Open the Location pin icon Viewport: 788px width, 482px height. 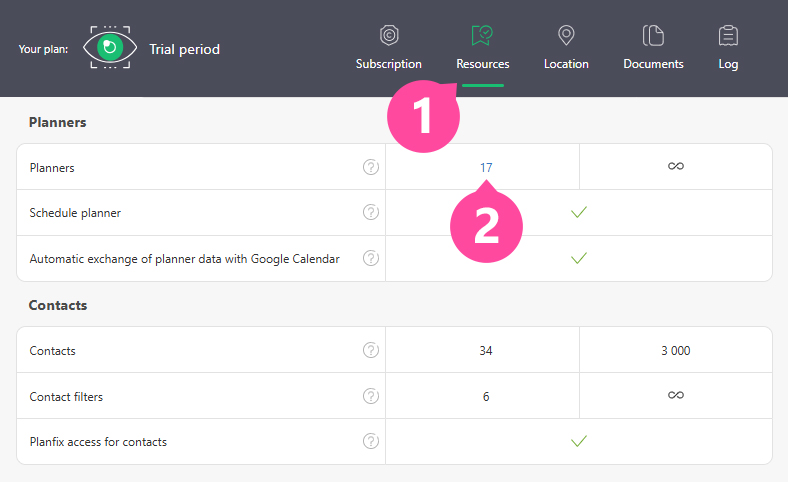click(x=566, y=35)
